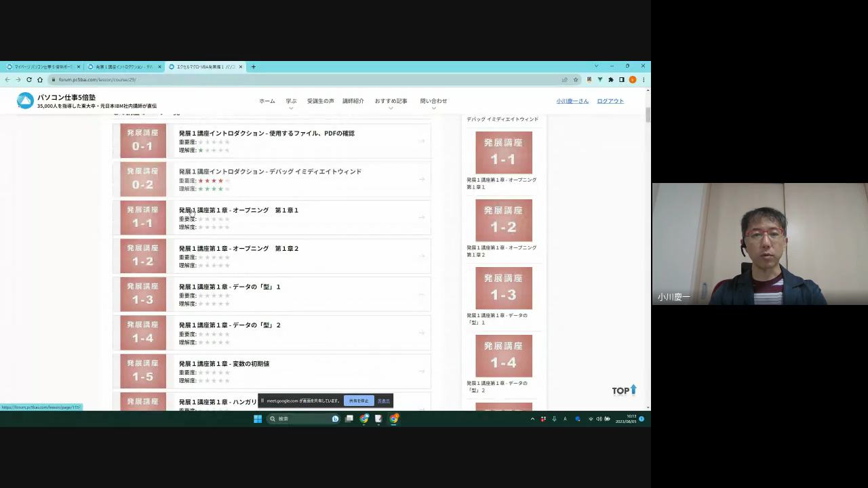Screen dimensions: 868x488
Task: Click the TOP arrow to return to top
Action: click(x=625, y=390)
